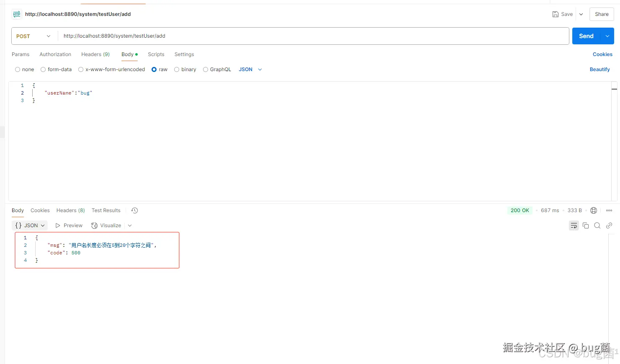Open the Test Results tab

tap(106, 210)
